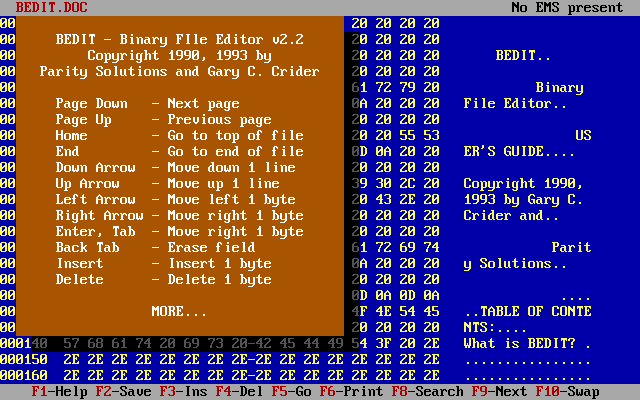Click 'Left Arrow - Move left 1 byte' line
The height and width of the screenshot is (400, 640).
pyautogui.click(x=176, y=200)
